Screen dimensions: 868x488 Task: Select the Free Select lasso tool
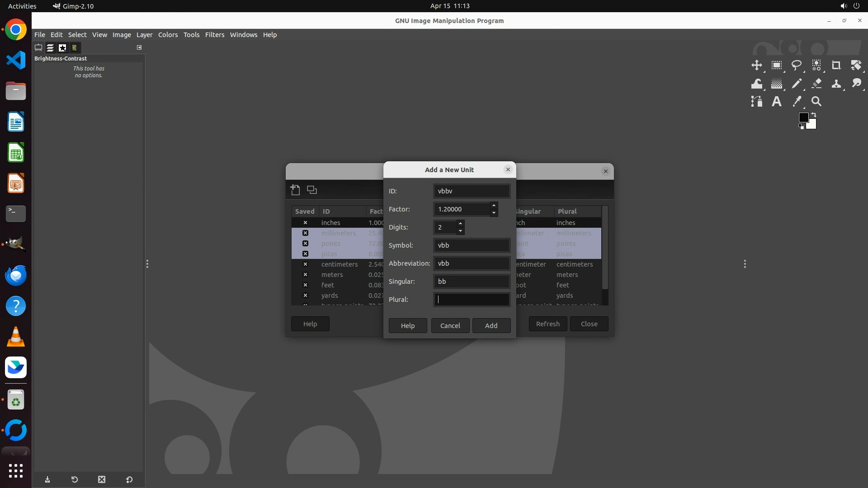click(x=796, y=66)
